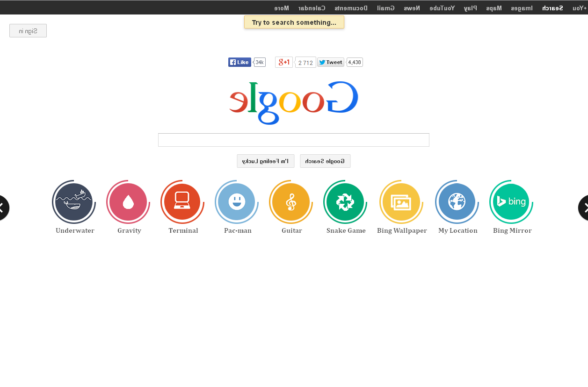The width and height of the screenshot is (588, 387).
Task: Go to previous carousel page arrow
Action: [x=4, y=208]
